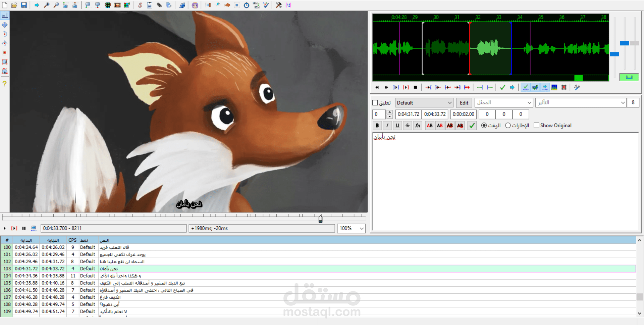Viewport: 644px width, 325px height.
Task: Select the Drag subtitles video tool
Action: (x=5, y=25)
